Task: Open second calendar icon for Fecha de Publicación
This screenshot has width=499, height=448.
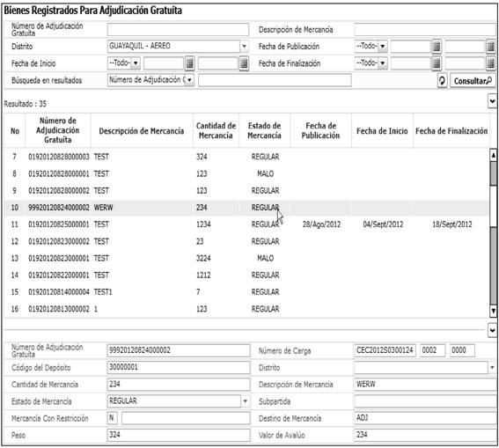Action: 491,47
